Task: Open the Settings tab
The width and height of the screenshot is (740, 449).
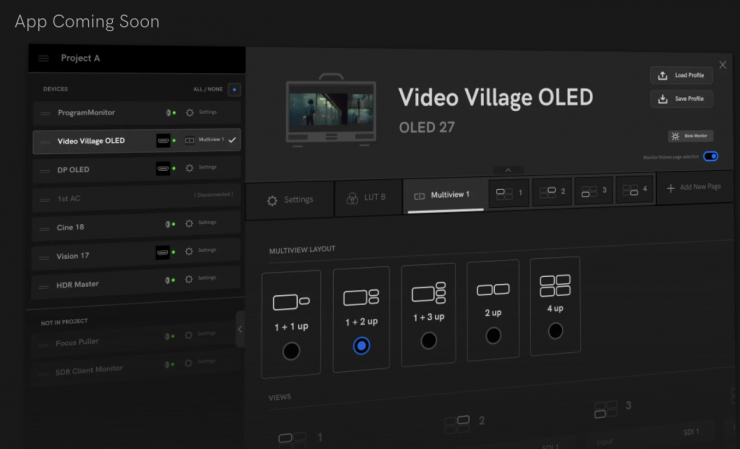Action: 290,199
